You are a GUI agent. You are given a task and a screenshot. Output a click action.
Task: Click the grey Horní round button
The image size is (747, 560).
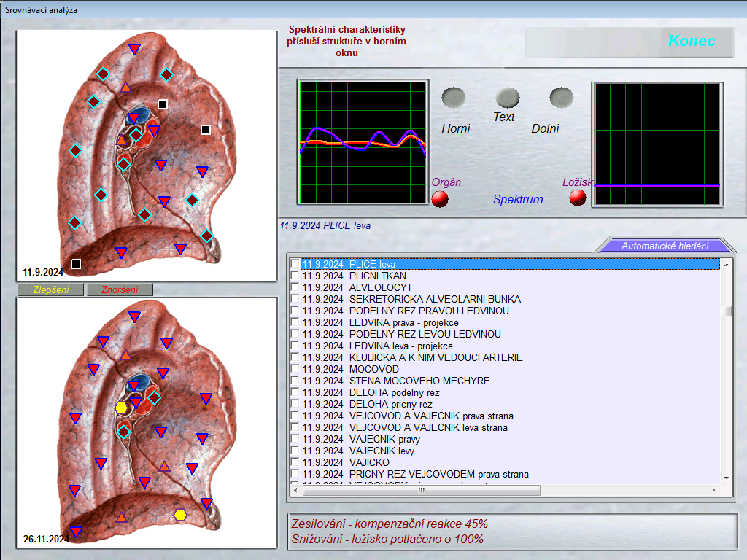coord(454,98)
